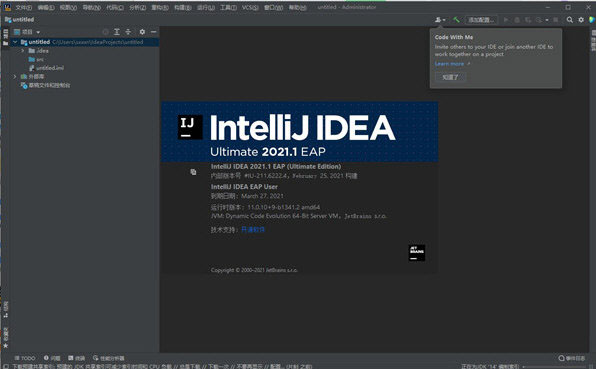The height and width of the screenshot is (369, 596).
Task: Click the green Build hammer icon
Action: point(456,20)
